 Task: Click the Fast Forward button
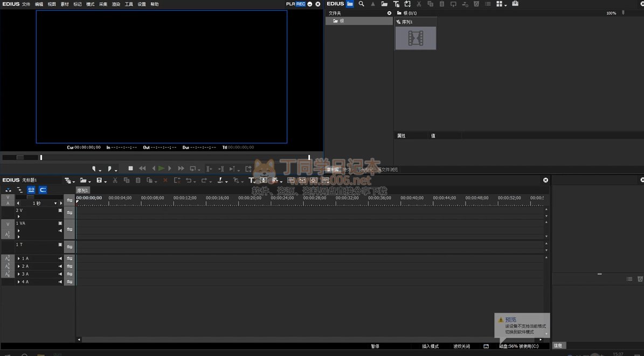[x=181, y=169]
